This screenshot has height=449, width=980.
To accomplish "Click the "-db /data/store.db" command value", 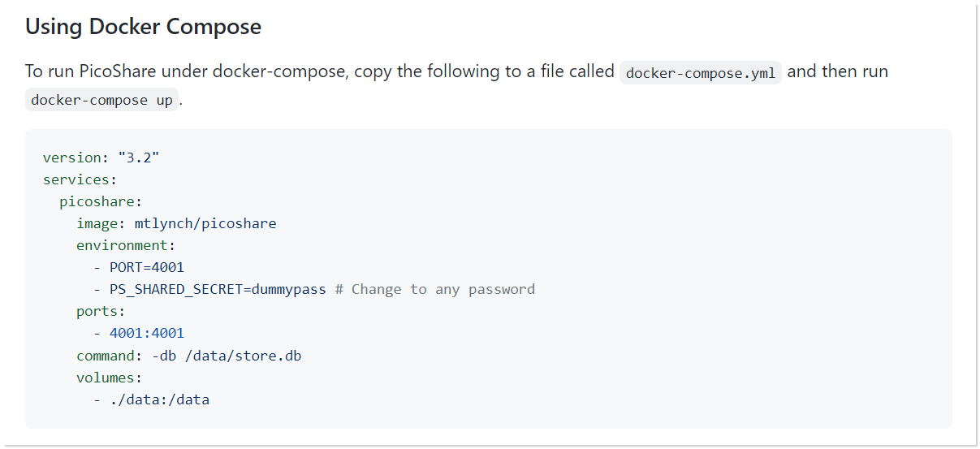I will [227, 356].
